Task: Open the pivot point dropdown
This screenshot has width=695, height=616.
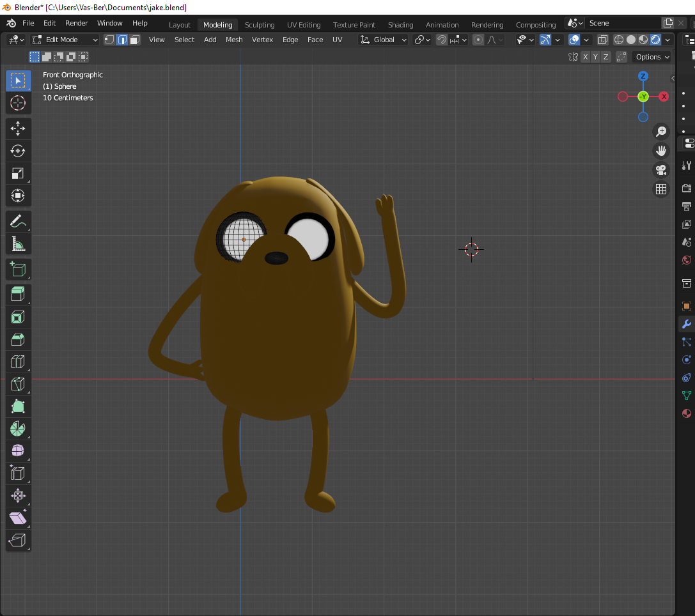Action: [422, 40]
